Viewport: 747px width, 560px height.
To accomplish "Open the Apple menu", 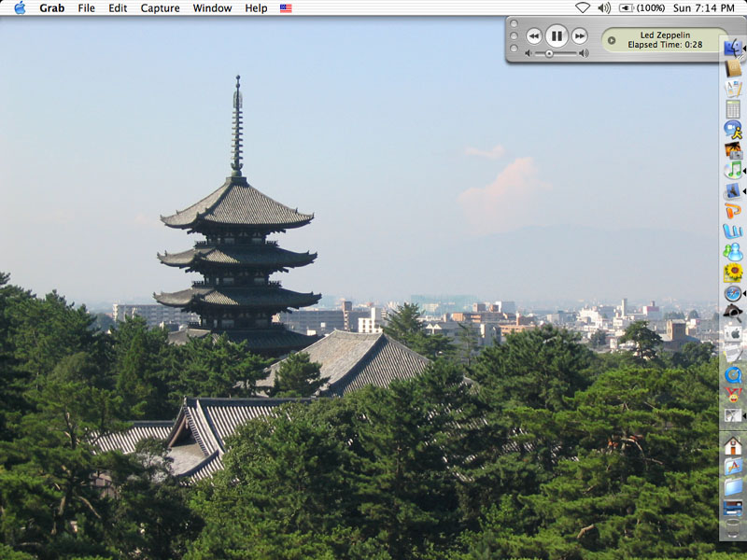I will 20,7.
